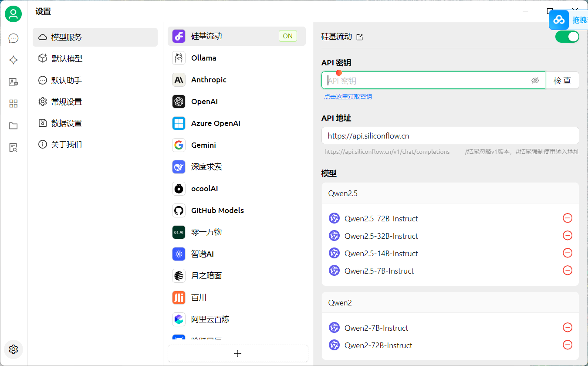
Task: Open the user avatar profile icon
Action: click(x=14, y=14)
